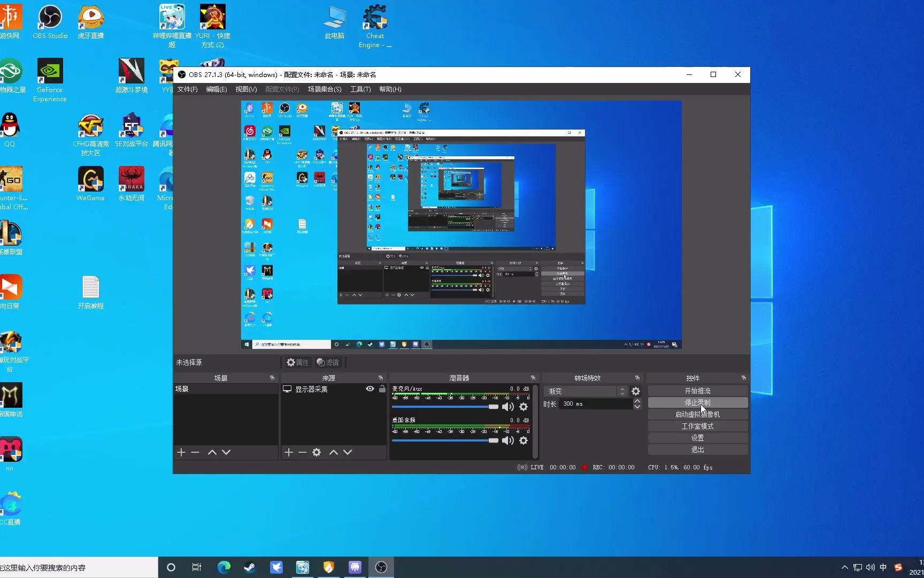Image resolution: width=924 pixels, height=578 pixels.
Task: Open the 工具(T) menu
Action: [360, 89]
